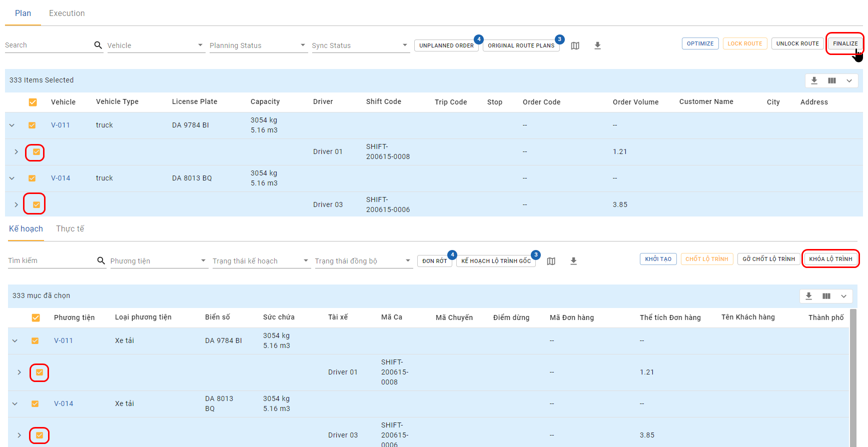
Task: Switch to the Plan tab
Action: [x=23, y=13]
